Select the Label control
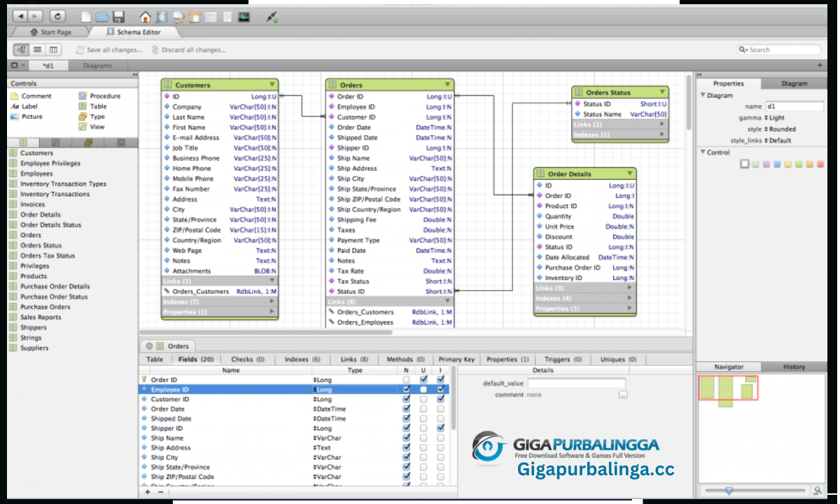Screen dimensions: 840x504 tap(24, 106)
